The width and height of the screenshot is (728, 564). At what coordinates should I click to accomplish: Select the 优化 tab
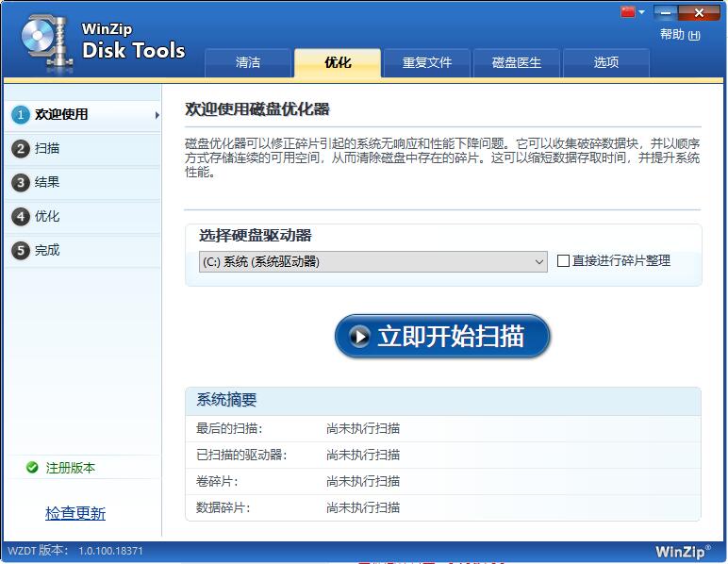[338, 62]
